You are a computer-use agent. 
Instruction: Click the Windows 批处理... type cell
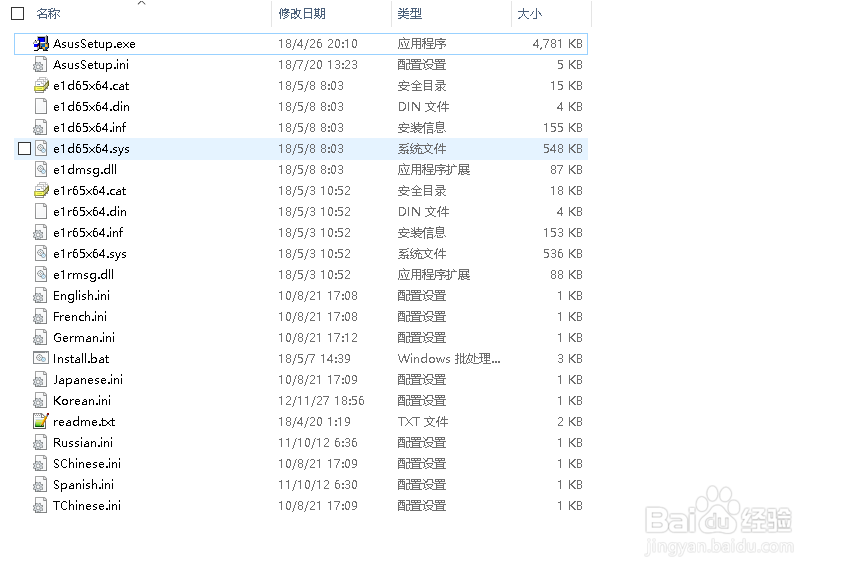(x=449, y=358)
